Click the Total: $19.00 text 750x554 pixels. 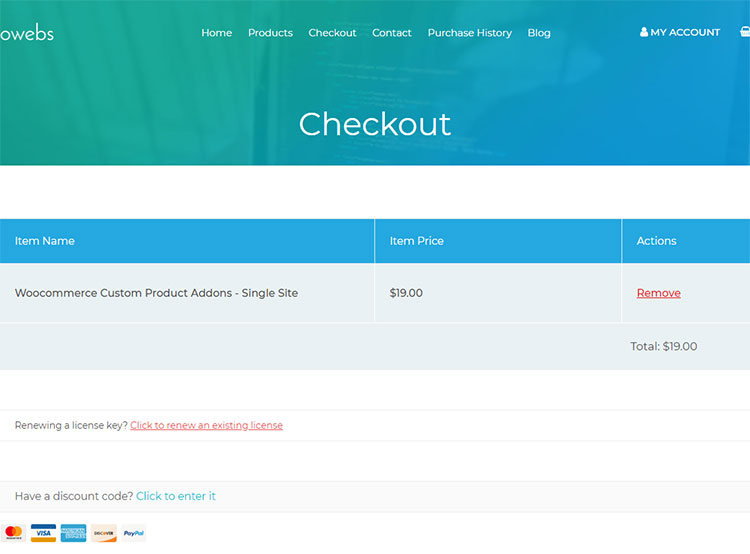(x=663, y=346)
